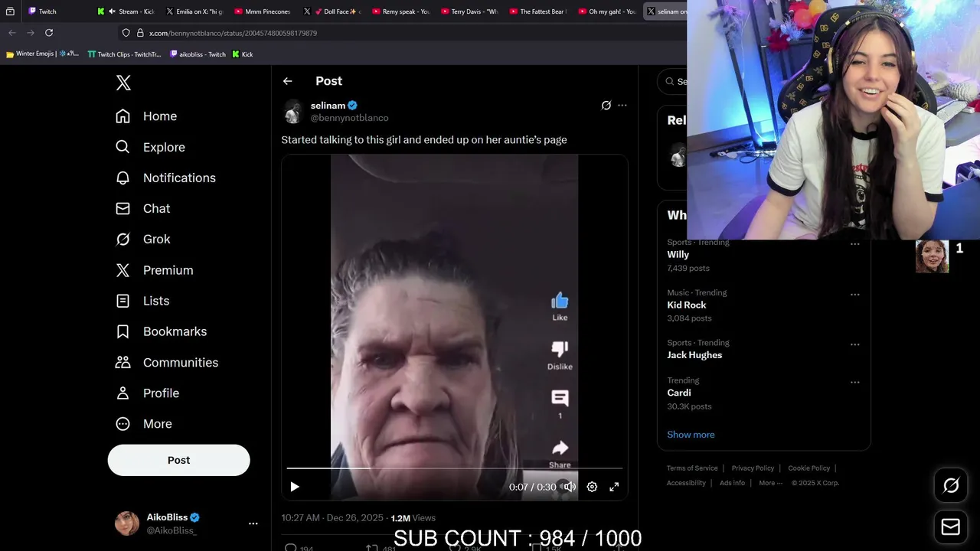Screen dimensions: 980x551
Task: Click the comment icon in video
Action: point(560,398)
